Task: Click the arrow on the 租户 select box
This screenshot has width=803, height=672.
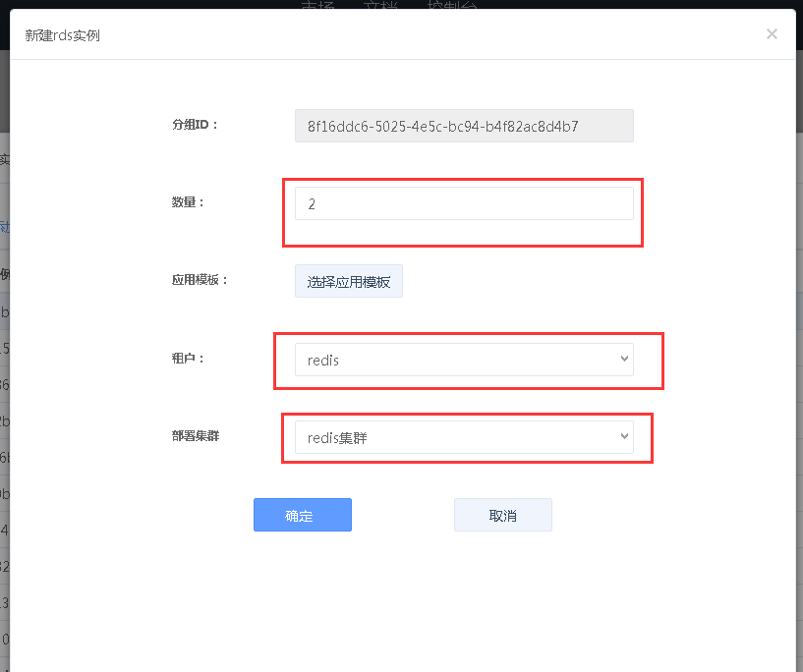Action: [624, 360]
